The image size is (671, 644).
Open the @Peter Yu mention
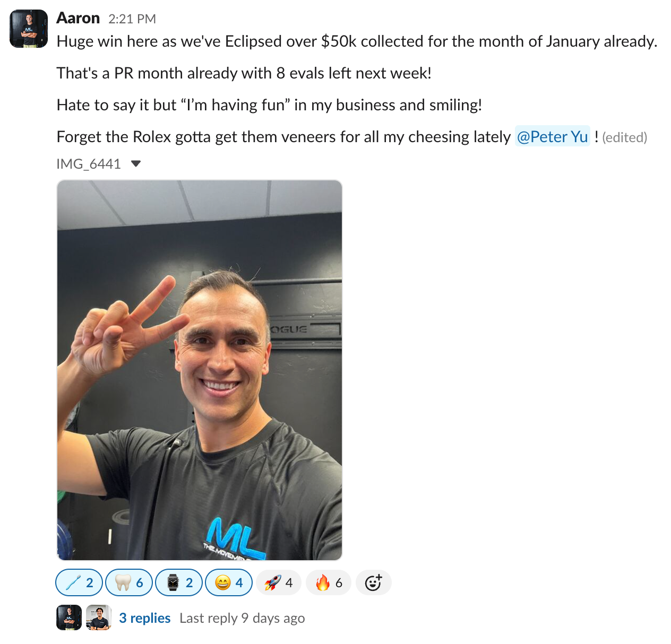pyautogui.click(x=552, y=137)
